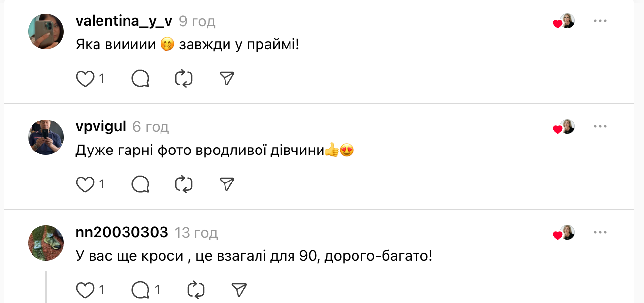644x303 pixels.
Task: Click nn20030303's profile avatar
Action: click(46, 243)
